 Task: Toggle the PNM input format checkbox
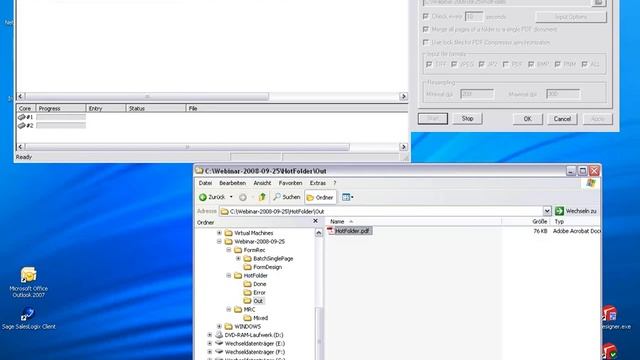click(558, 64)
